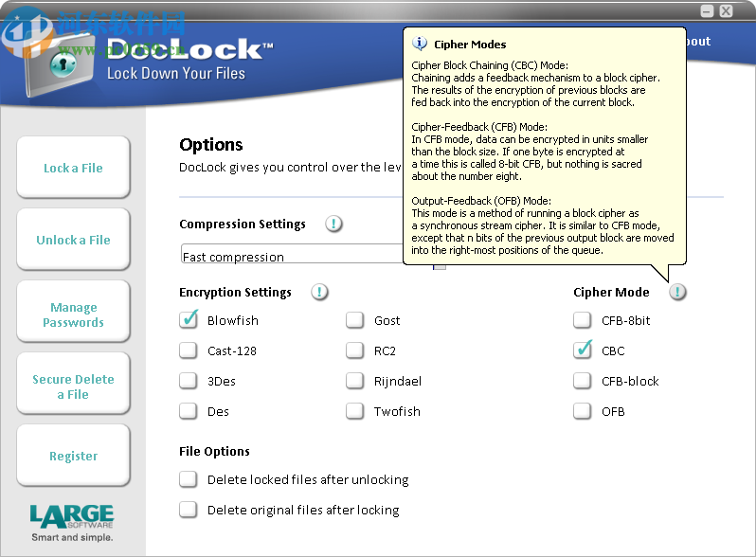Select CFB-8bit cipher mode
The height and width of the screenshot is (557, 756).
pos(583,320)
